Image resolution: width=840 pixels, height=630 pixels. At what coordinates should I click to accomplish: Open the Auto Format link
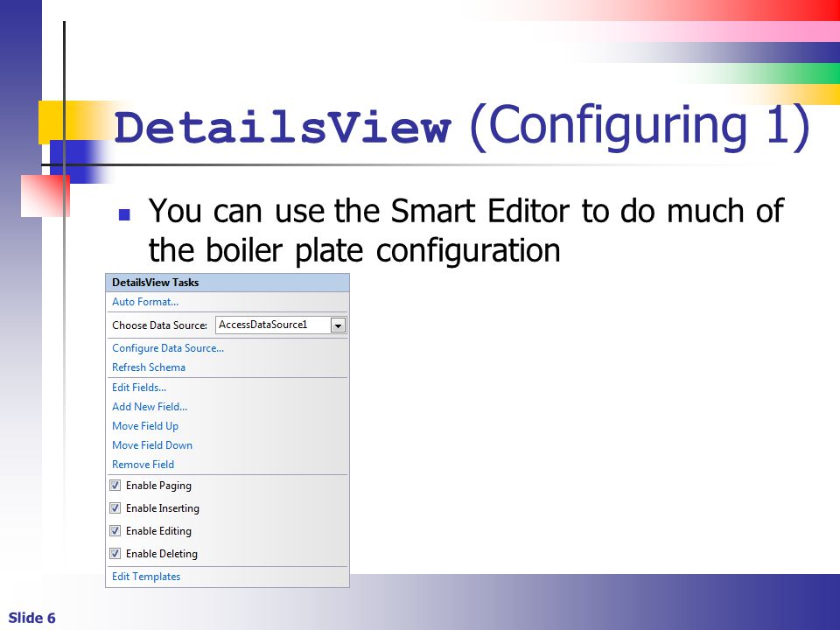coord(145,302)
